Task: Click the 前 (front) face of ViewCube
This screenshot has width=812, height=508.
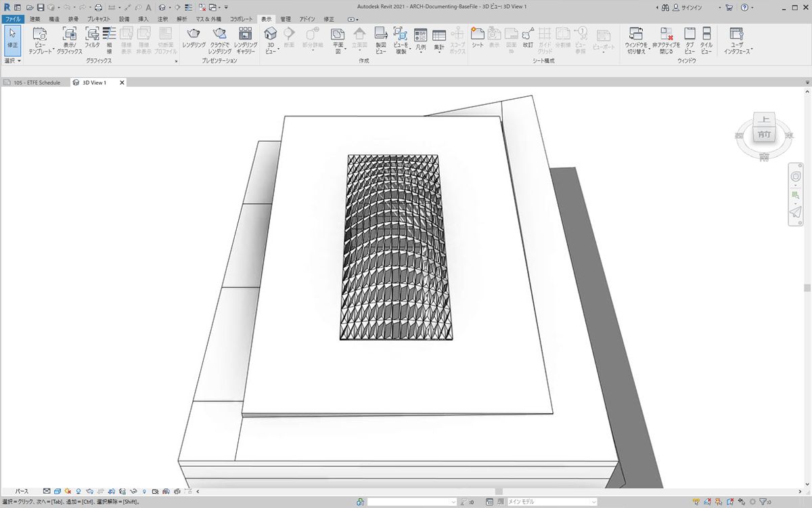Action: tap(764, 135)
